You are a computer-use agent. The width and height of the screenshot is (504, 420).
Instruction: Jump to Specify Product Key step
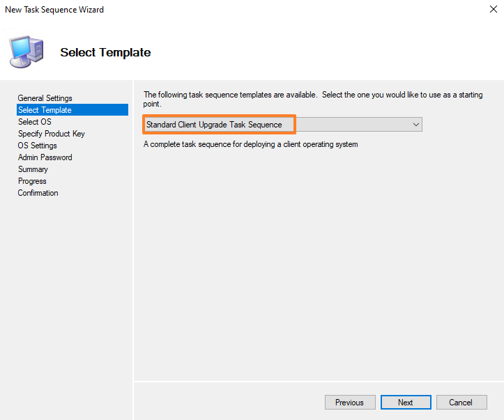[51, 134]
